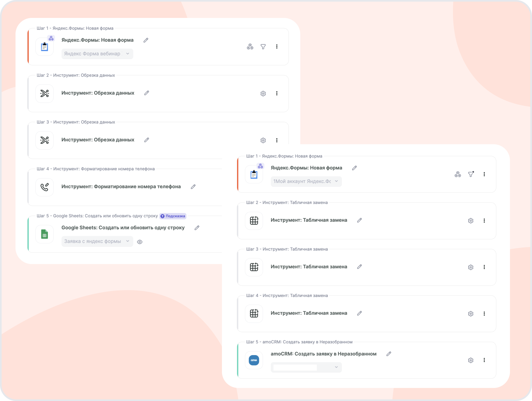
Task: Expand the blank account dropdown in the amoCRM step
Action: point(306,367)
